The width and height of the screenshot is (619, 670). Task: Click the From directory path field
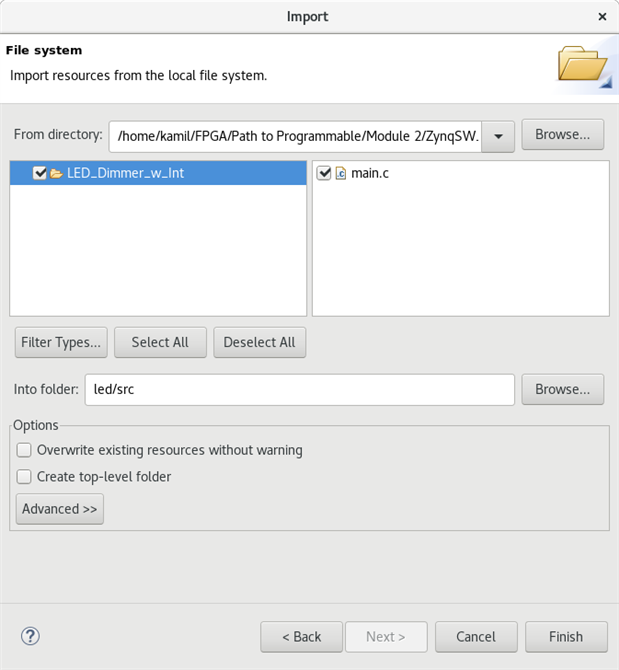pos(298,135)
